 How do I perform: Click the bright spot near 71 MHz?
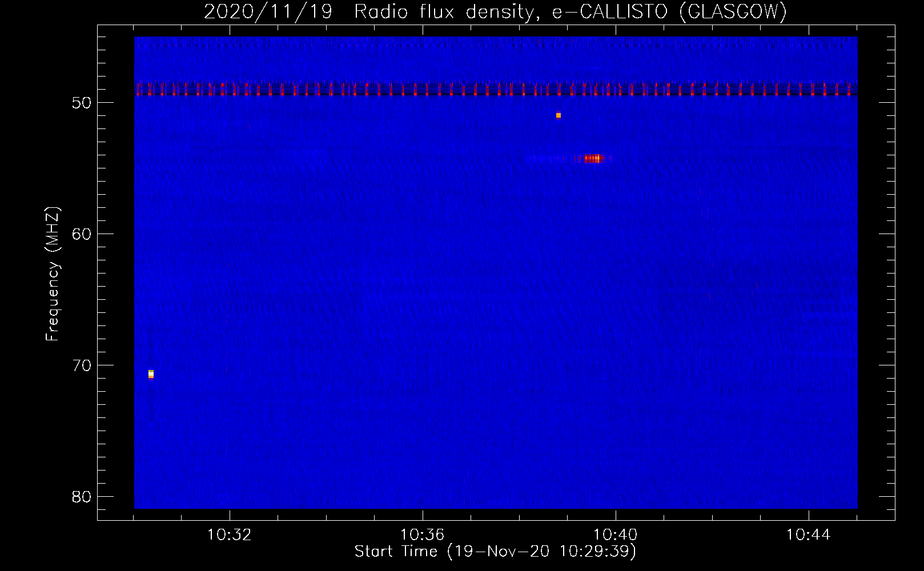(151, 374)
